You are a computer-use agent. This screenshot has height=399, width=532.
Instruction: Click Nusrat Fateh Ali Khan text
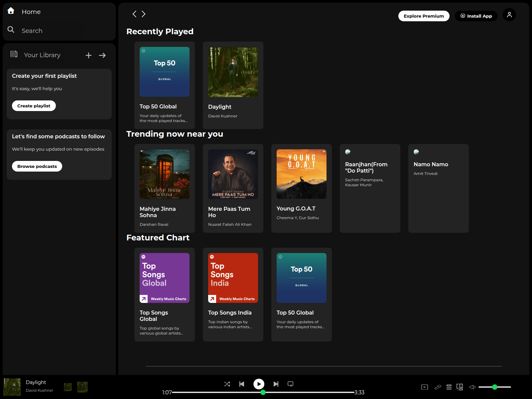click(230, 224)
